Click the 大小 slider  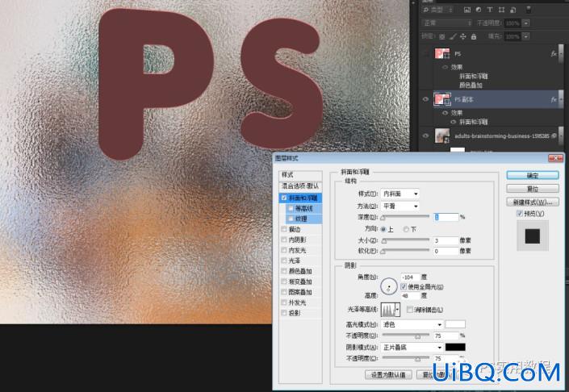[405, 240]
